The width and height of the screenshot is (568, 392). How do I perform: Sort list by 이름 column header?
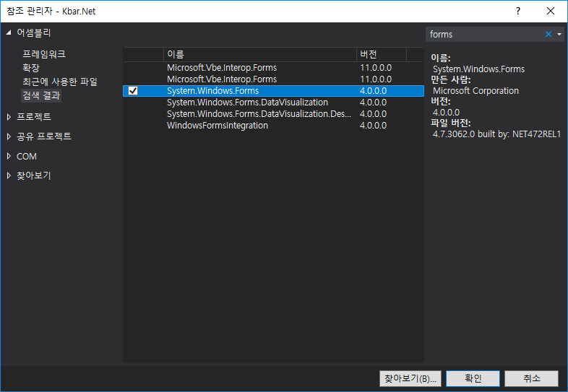[x=259, y=54]
